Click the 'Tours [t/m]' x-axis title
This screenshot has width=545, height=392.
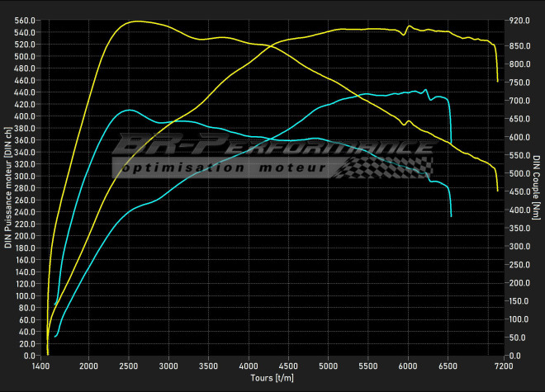tap(273, 377)
